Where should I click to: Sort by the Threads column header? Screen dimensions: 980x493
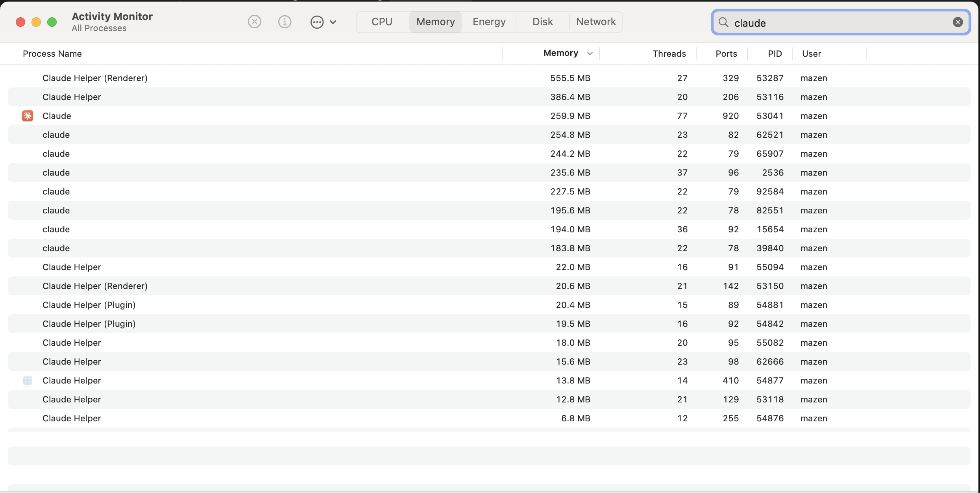tap(669, 54)
